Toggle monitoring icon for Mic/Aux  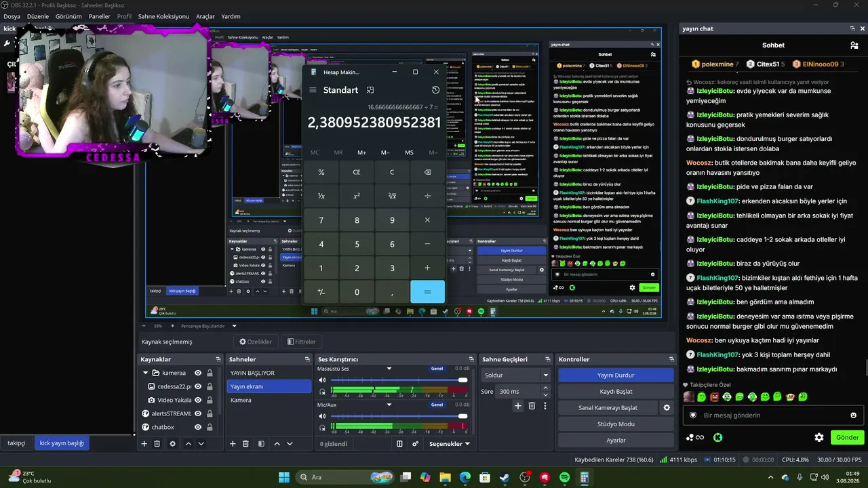point(322,428)
